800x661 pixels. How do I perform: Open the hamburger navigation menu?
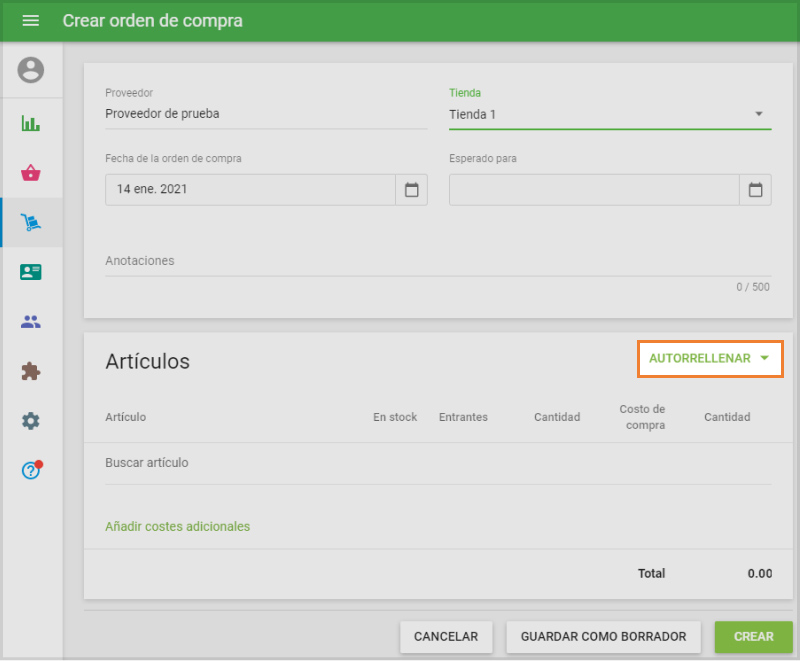click(x=31, y=21)
